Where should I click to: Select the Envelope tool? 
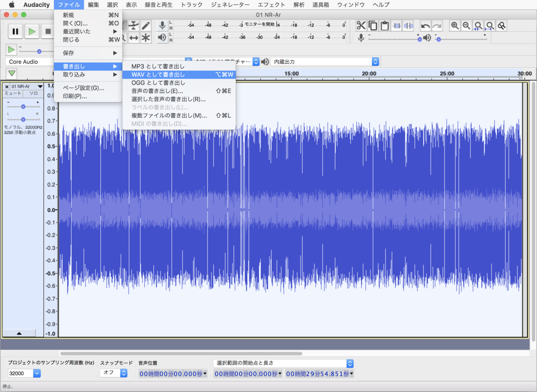133,26
